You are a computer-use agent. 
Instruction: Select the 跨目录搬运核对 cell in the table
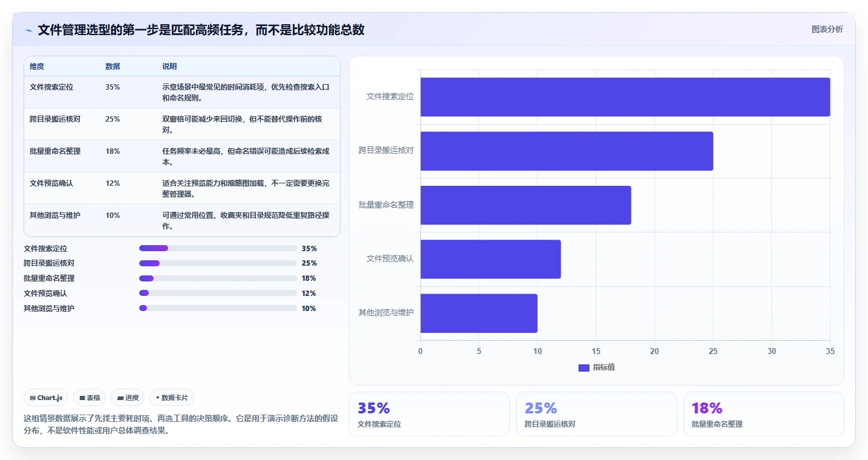tap(55, 119)
